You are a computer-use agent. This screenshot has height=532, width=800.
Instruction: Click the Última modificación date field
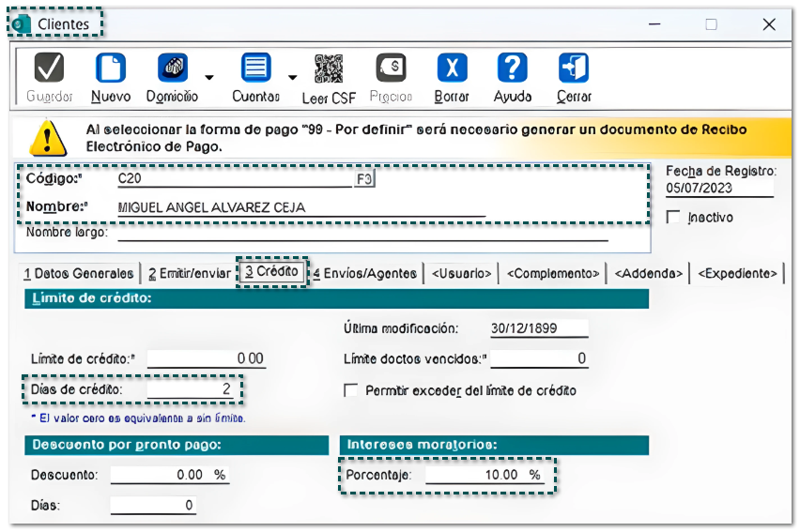click(539, 328)
